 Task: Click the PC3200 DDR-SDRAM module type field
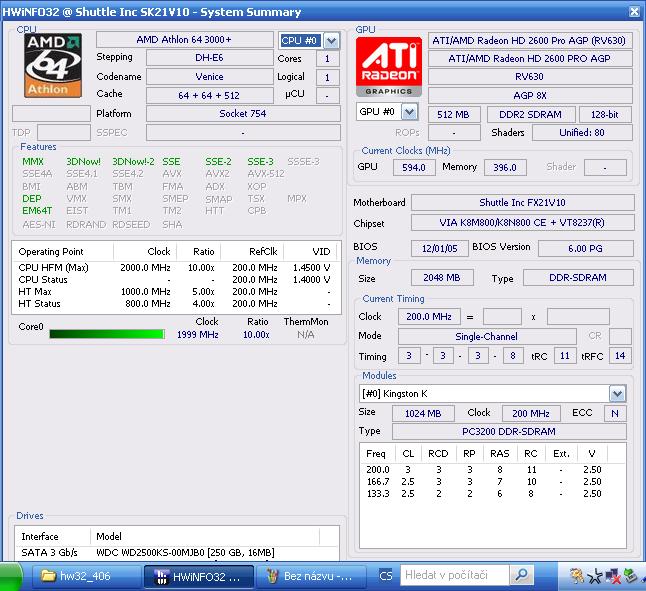tap(509, 432)
